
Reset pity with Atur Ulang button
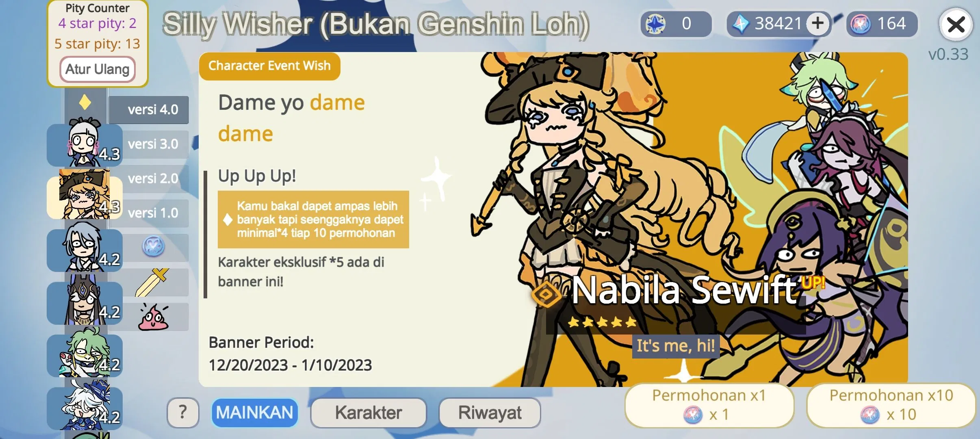click(x=98, y=69)
